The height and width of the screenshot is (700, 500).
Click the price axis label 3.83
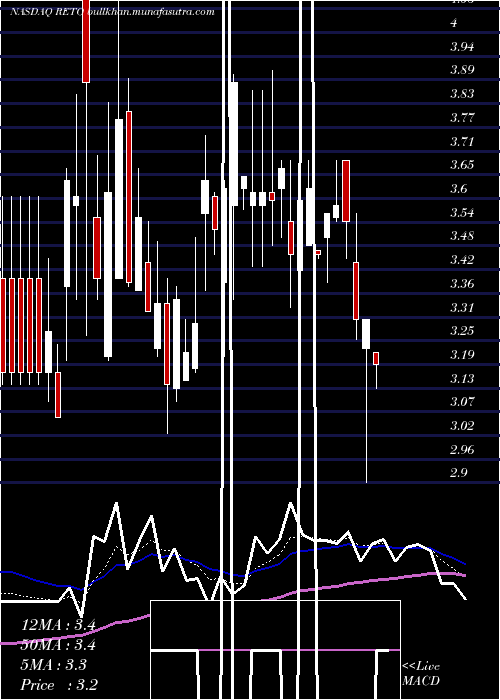[462, 94]
